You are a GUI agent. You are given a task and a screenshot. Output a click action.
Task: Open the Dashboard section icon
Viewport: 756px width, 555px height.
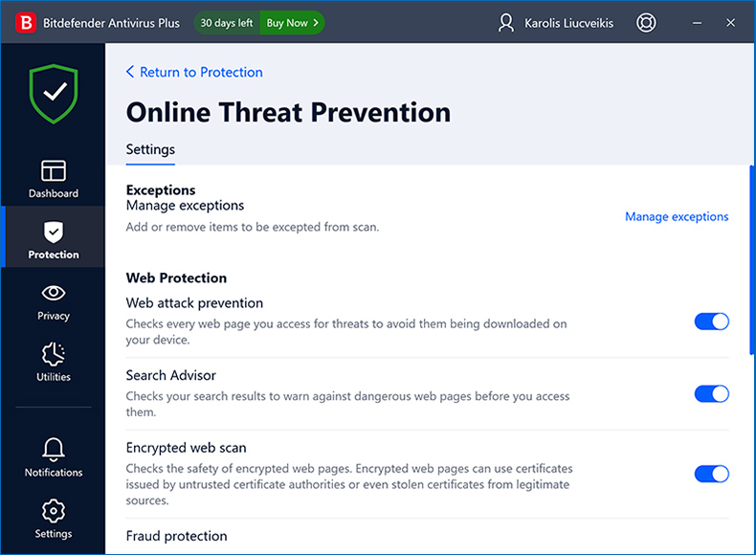pyautogui.click(x=54, y=171)
